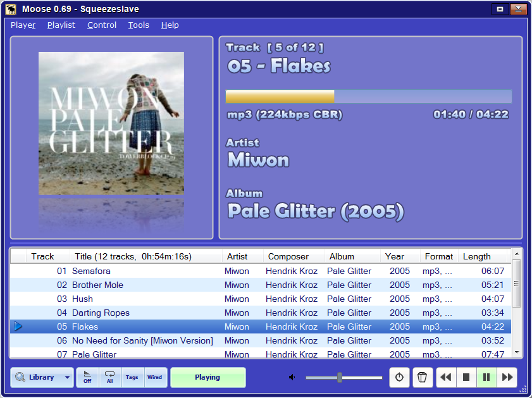
Task: Seek within the track progress bar
Action: tap(369, 96)
